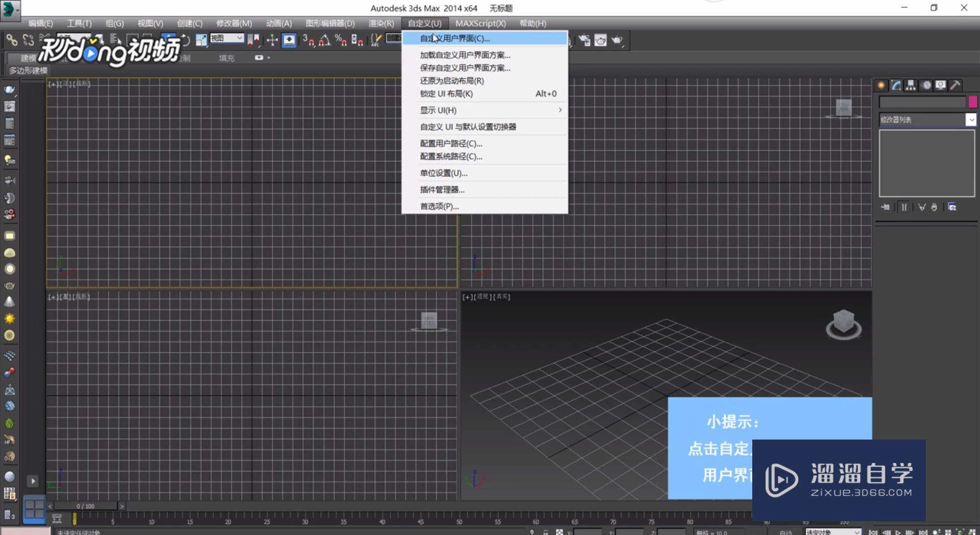Select 自定义用户界面(C)... menu entry
This screenshot has height=535, width=980.
tap(455, 38)
